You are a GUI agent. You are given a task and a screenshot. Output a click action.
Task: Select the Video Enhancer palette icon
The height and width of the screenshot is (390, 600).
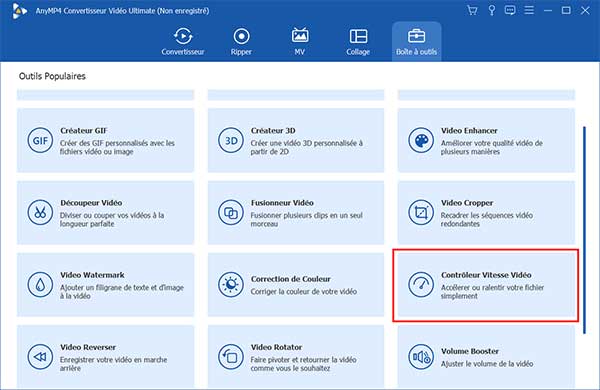pos(421,140)
